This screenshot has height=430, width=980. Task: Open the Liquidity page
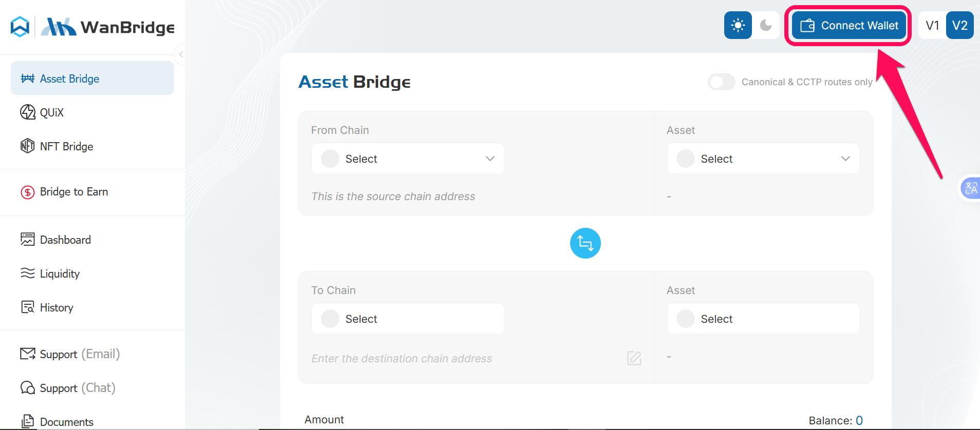tap(59, 273)
